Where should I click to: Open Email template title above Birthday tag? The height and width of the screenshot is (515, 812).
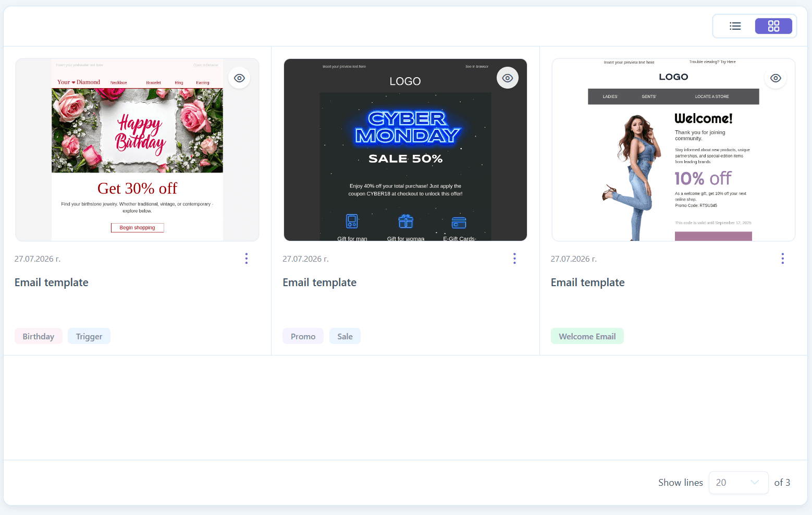click(52, 283)
